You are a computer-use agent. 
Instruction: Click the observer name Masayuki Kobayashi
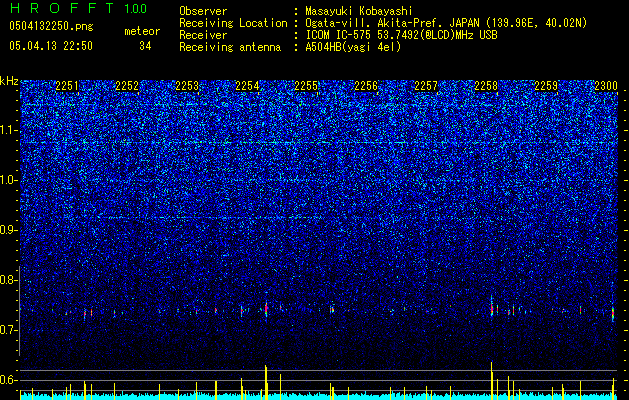359,11
